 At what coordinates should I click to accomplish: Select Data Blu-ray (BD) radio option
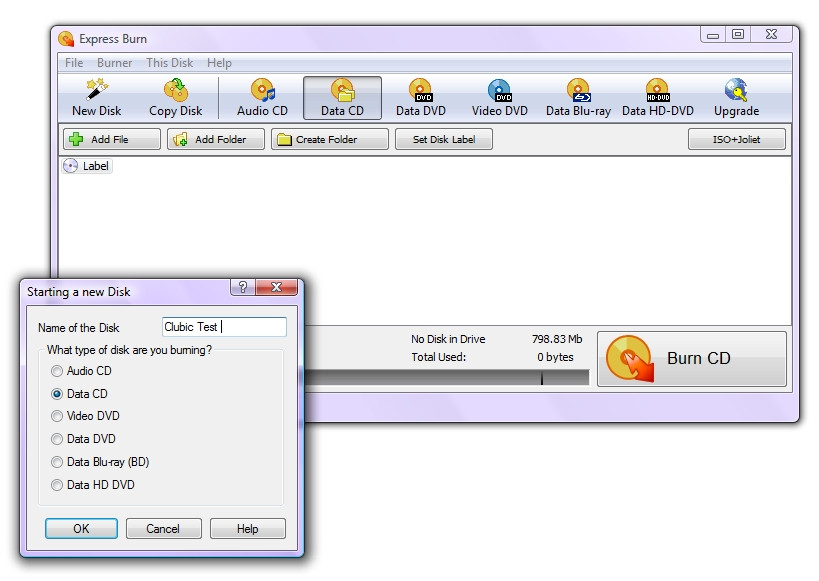tap(57, 462)
